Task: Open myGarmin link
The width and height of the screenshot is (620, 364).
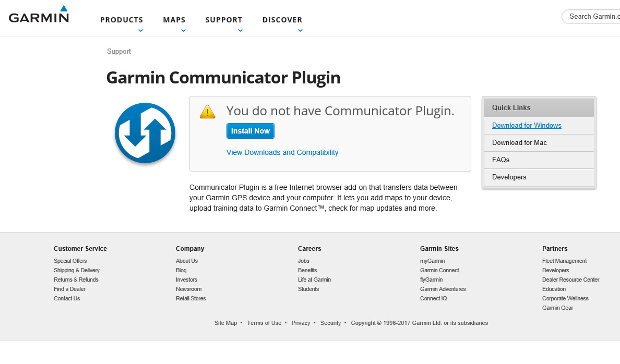Action: (x=432, y=261)
